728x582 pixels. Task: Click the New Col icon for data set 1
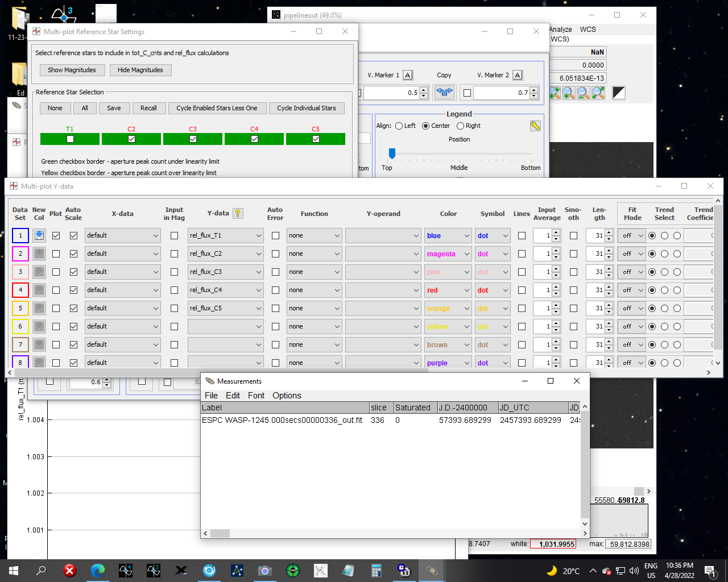click(x=39, y=235)
